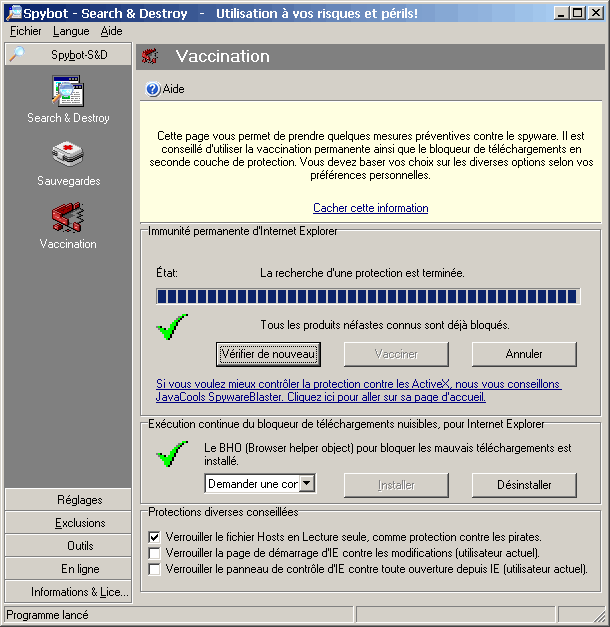
Task: Click green checkmark beside blocked products message
Action: click(172, 327)
